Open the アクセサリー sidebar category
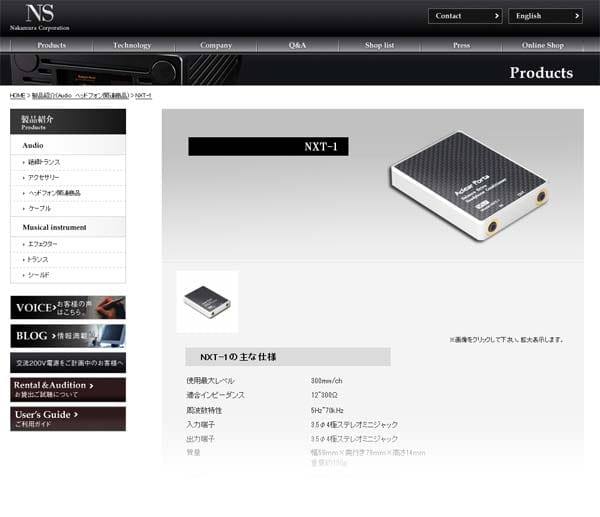Image resolution: width=600 pixels, height=517 pixels. [x=43, y=178]
